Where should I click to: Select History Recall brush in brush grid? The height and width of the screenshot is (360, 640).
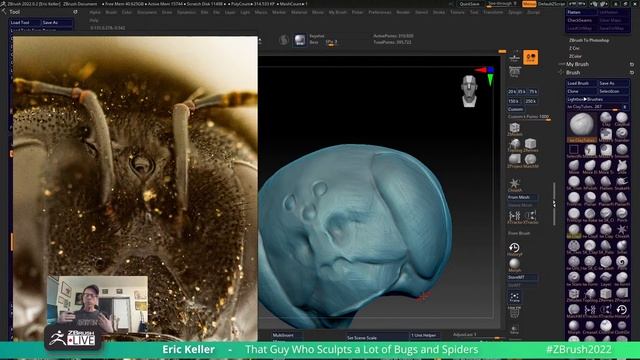[x=622, y=311]
